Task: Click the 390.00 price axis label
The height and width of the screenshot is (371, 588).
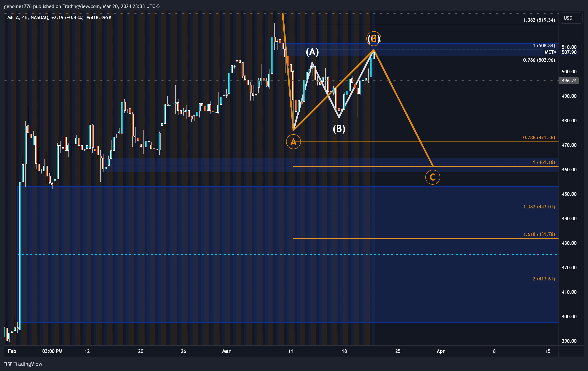Action: pos(569,341)
